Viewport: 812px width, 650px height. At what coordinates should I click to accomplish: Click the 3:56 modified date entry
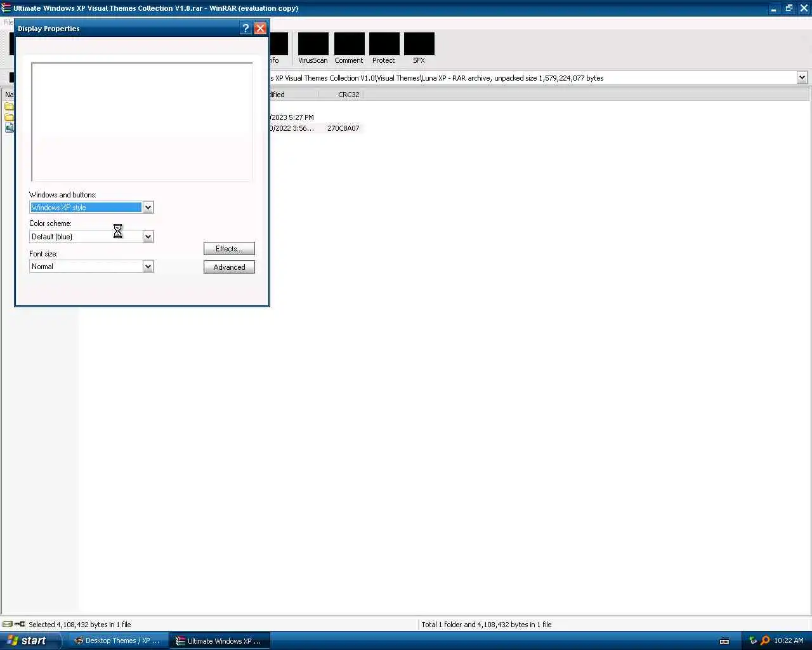coord(292,128)
